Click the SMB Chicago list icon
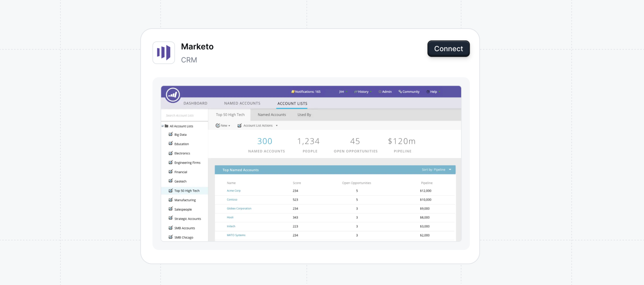The width and height of the screenshot is (644, 285). pos(171,237)
